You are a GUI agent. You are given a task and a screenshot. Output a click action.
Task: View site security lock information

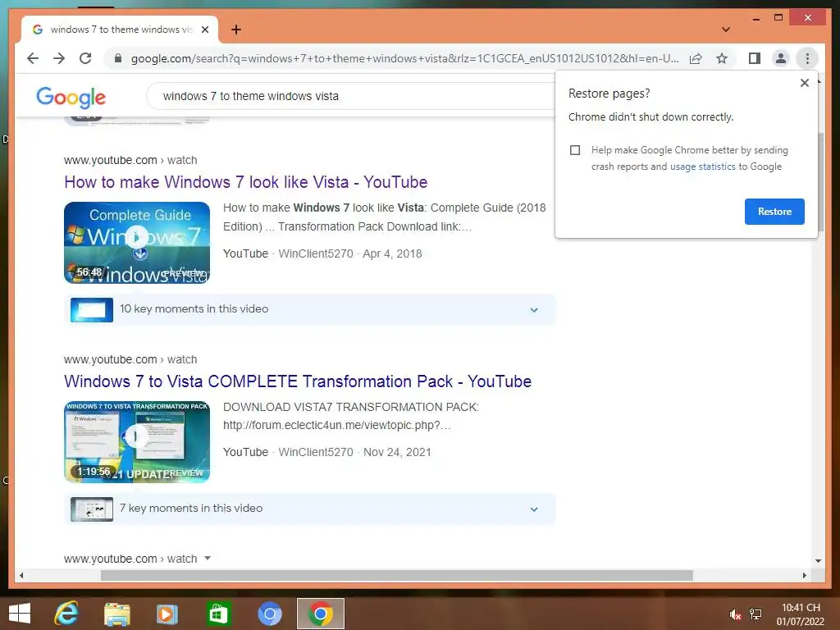[x=118, y=58]
